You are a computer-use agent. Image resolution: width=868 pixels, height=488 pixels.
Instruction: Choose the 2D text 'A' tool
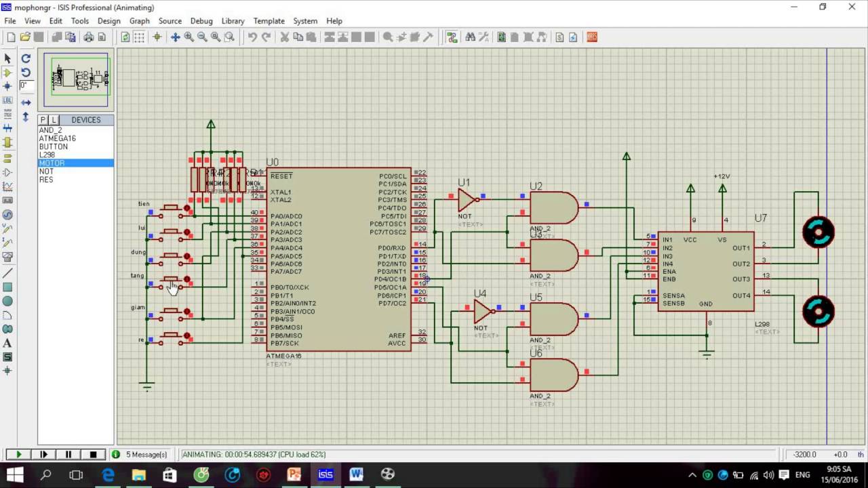pos(7,343)
